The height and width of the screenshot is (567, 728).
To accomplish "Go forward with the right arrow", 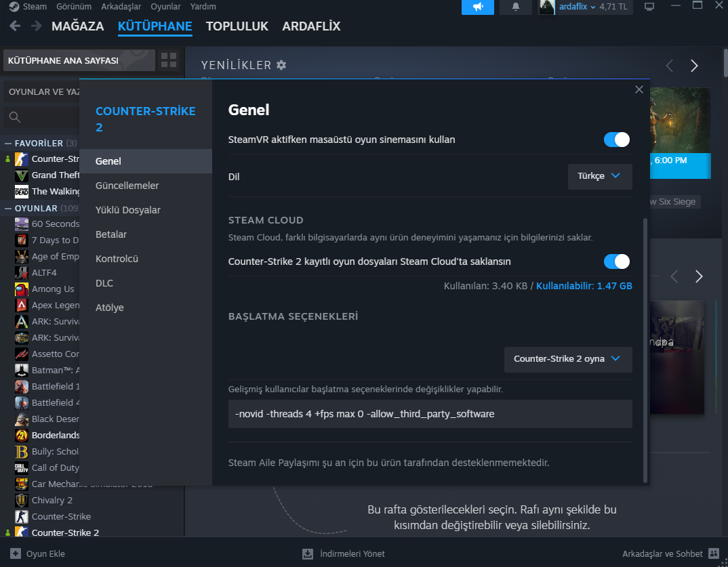I will (36, 26).
